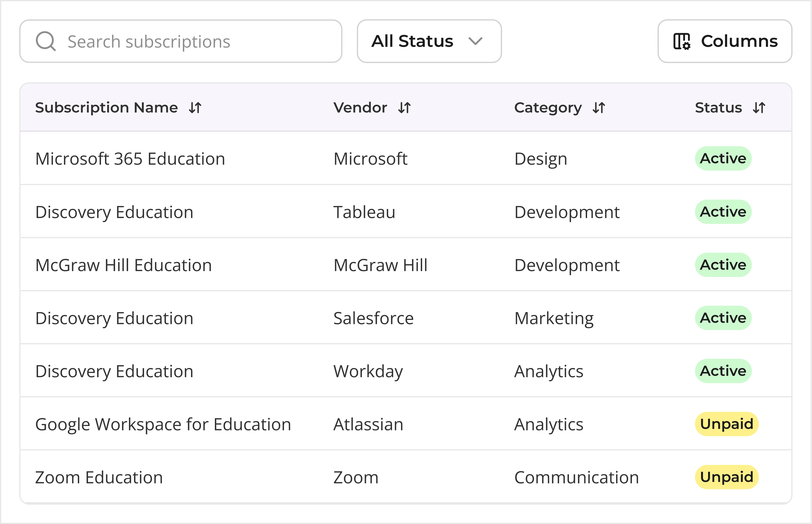Click the Communication category cell

coord(577,477)
